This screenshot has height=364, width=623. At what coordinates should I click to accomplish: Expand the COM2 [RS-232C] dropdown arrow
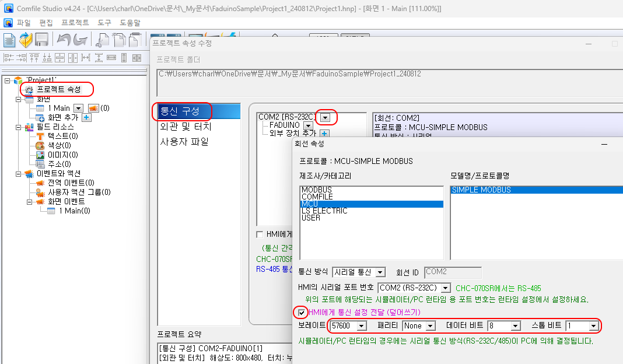click(325, 117)
